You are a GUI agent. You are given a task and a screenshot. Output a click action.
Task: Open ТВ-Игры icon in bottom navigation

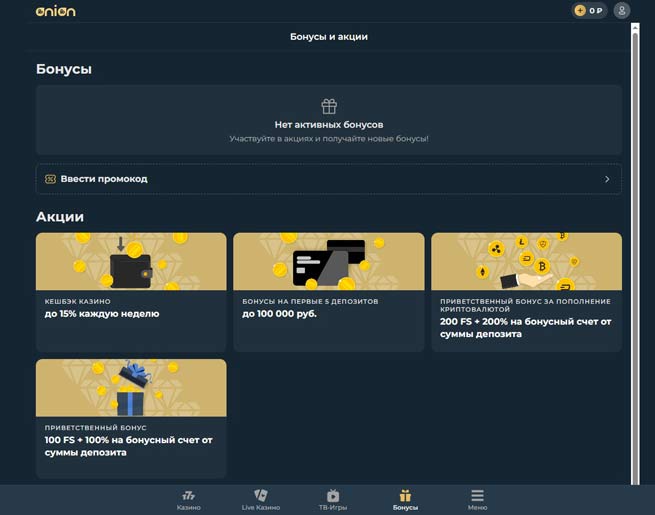pyautogui.click(x=333, y=495)
